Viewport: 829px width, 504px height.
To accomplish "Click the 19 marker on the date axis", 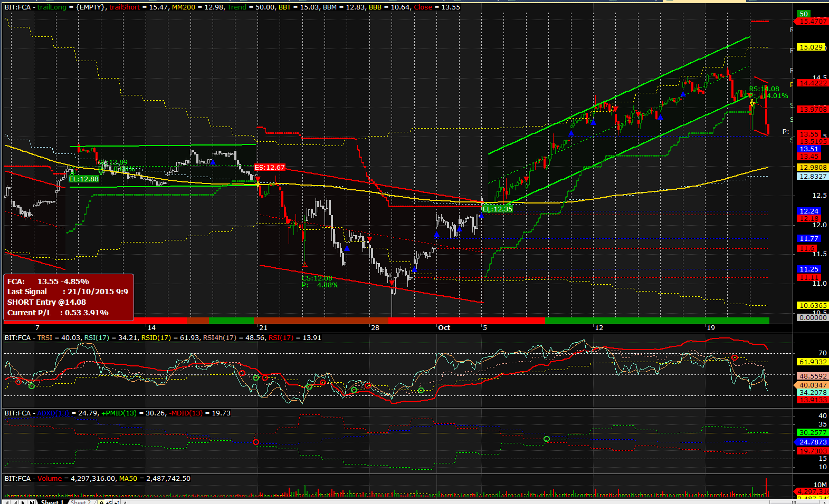I will 711,327.
